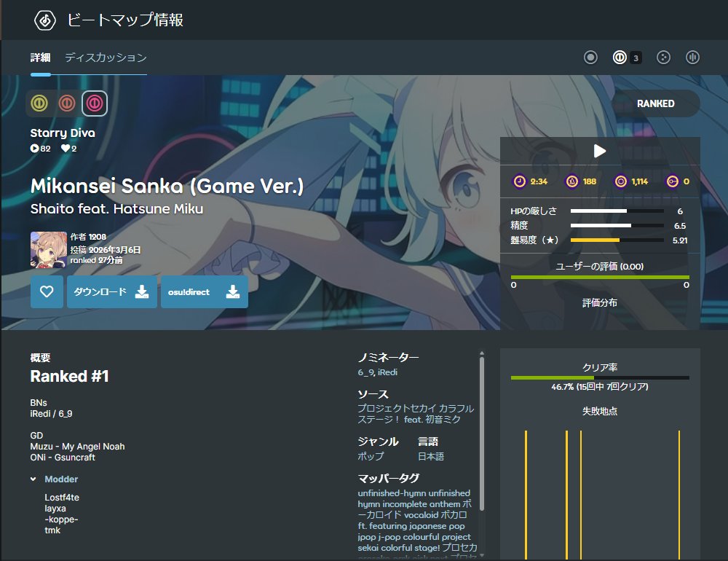
Task: Click the circle count icon showing 1,114
Action: 621,181
